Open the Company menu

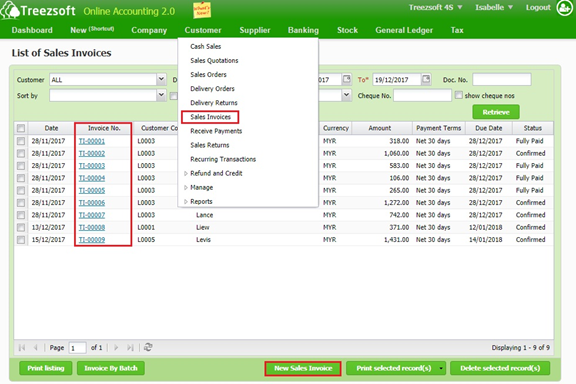[149, 30]
